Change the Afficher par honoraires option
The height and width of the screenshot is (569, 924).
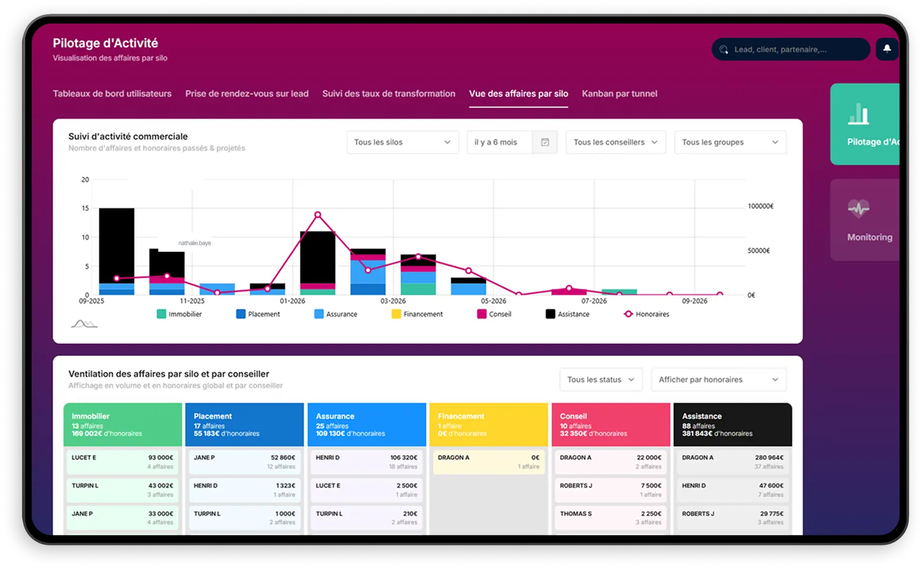pyautogui.click(x=718, y=379)
